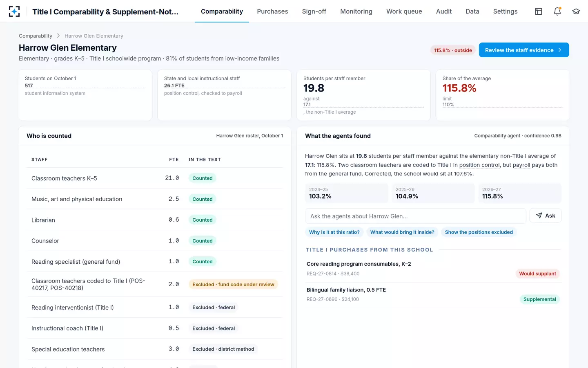The image size is (588, 368).
Task: Click 'Excluded · district method' badge
Action: (223, 349)
